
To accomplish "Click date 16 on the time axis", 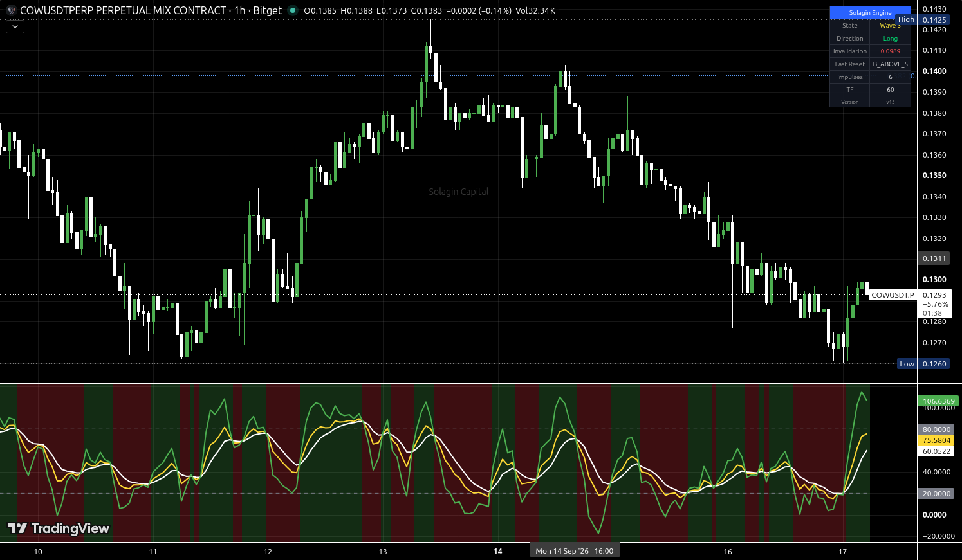I will pos(728,552).
